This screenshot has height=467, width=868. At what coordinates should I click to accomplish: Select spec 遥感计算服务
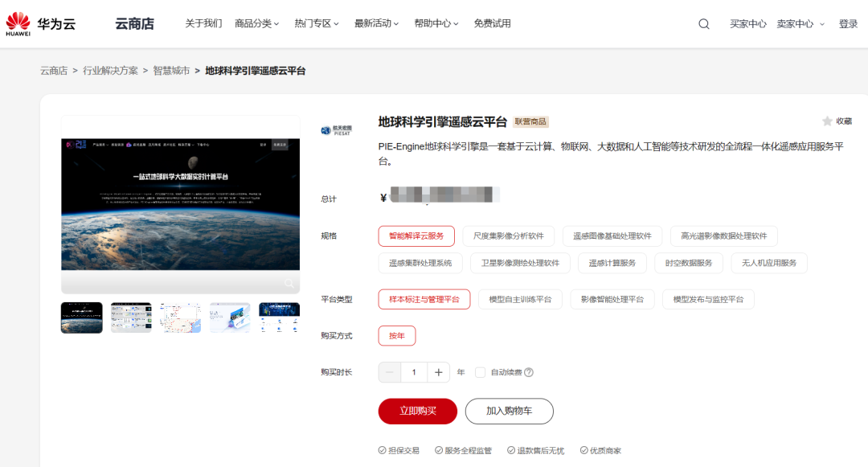click(612, 263)
